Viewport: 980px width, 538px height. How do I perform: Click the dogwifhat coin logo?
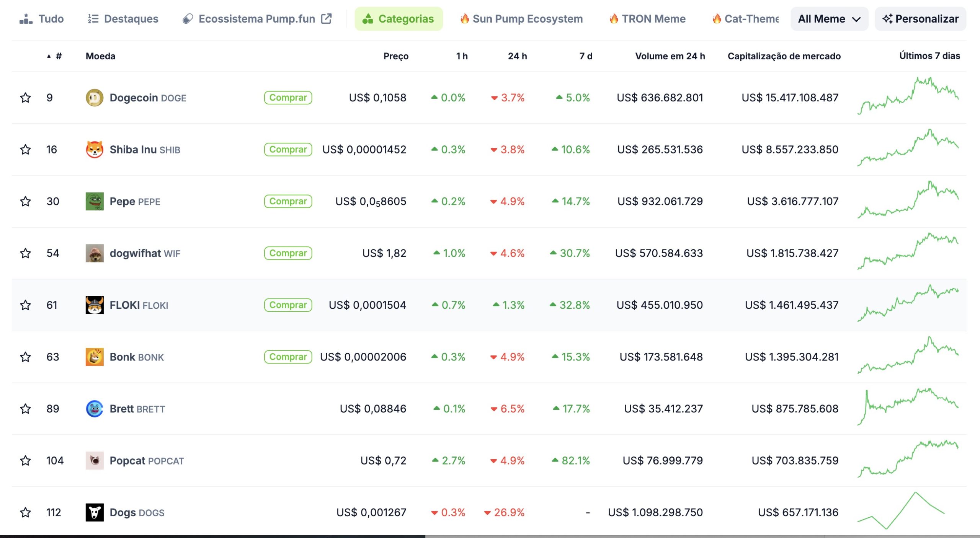point(95,253)
